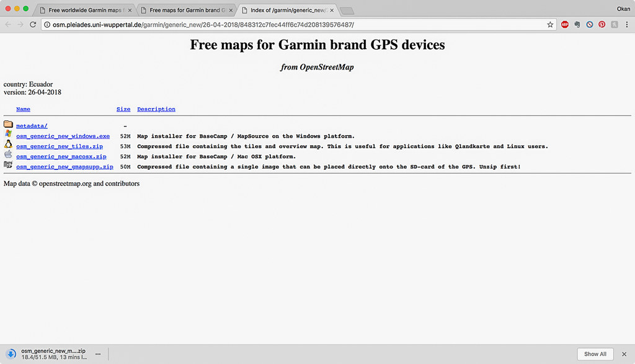Open download item options ellipsis menu

(98, 354)
